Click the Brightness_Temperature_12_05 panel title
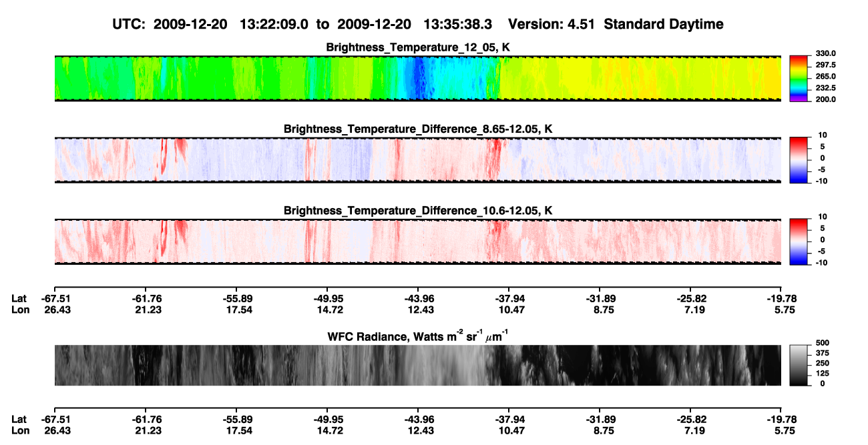Screen dimensions: 868x445 418,47
